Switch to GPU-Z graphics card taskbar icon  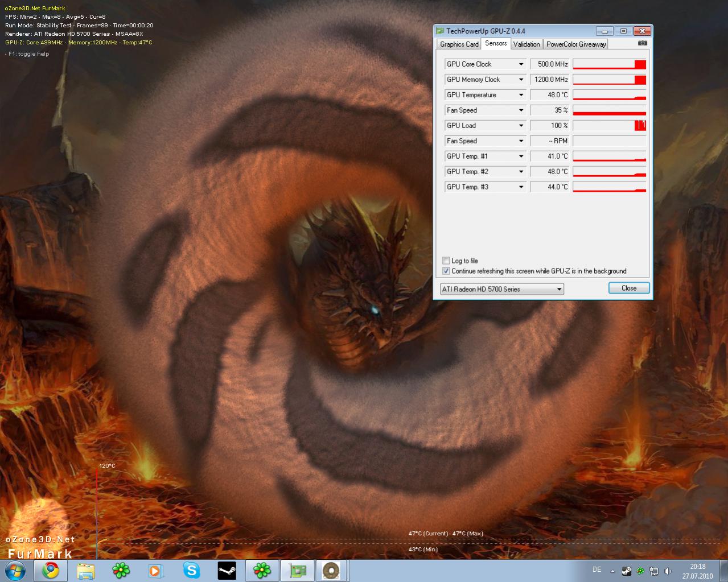pyautogui.click(x=297, y=571)
